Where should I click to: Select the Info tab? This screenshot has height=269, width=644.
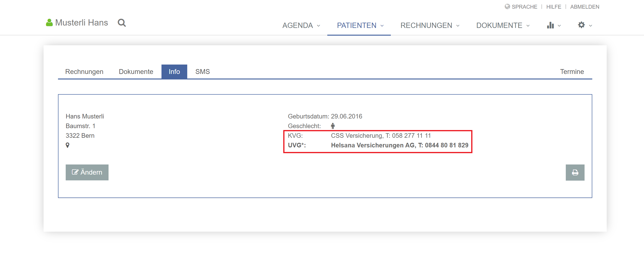174,72
